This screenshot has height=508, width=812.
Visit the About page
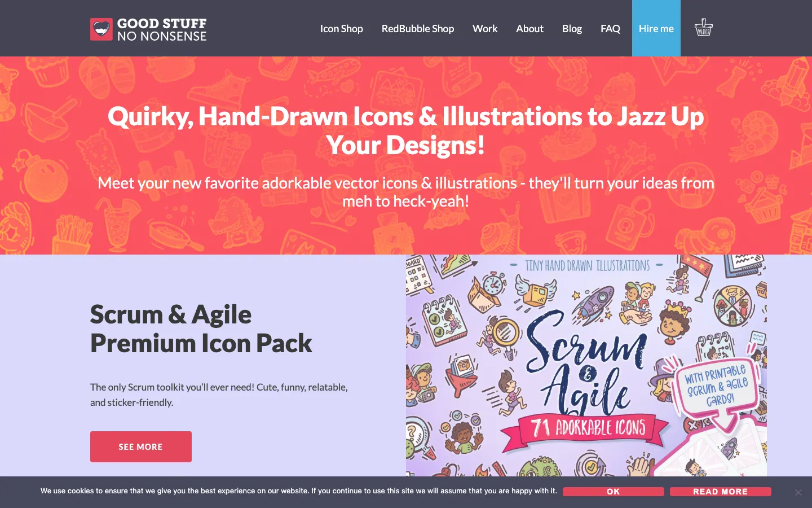[529, 29]
